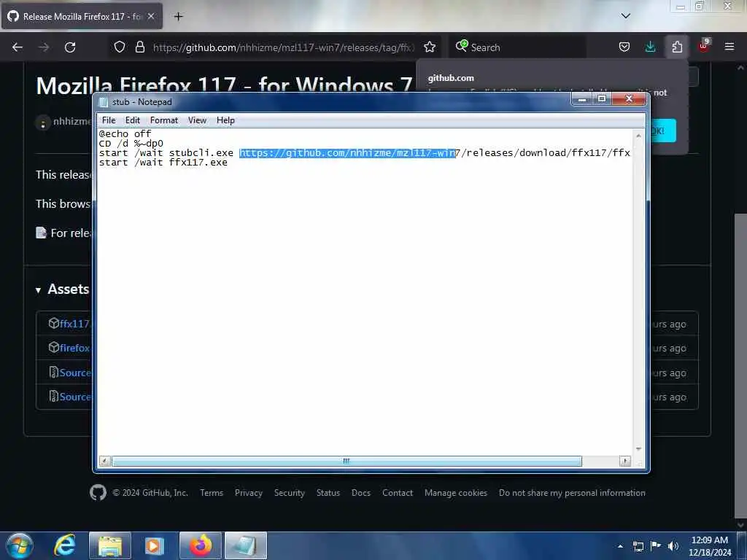The height and width of the screenshot is (560, 747).
Task: Click the volume speaker tray icon
Action: 673,546
